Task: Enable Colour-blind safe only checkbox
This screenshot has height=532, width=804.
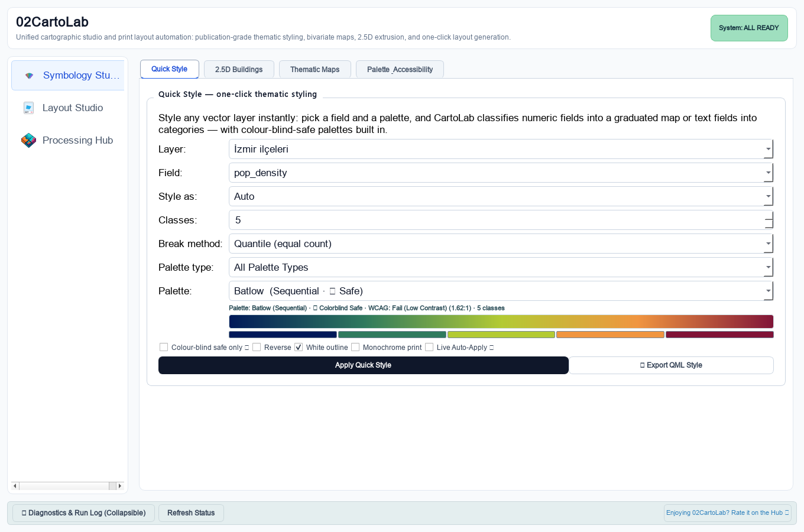Action: [164, 348]
